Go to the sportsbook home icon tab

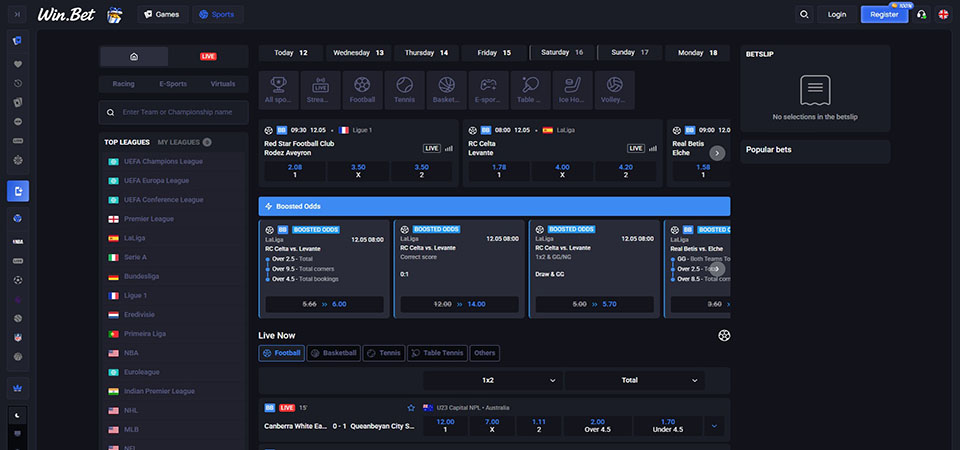pos(134,56)
